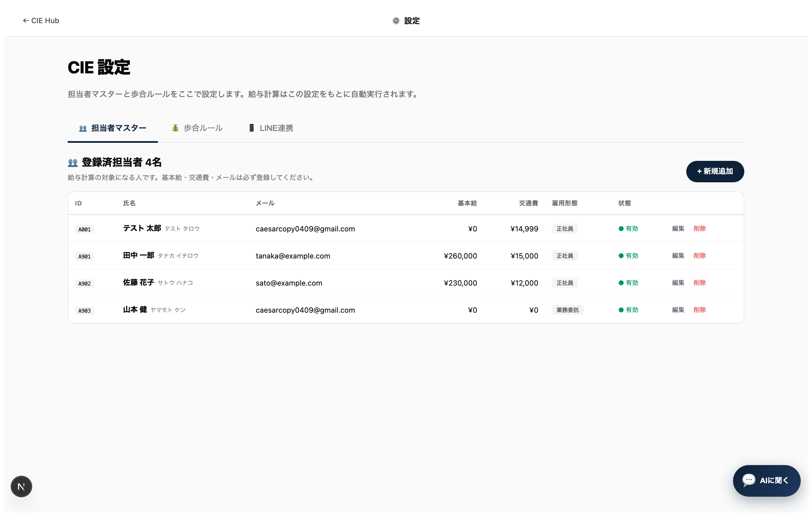Viewport: 812px width, 517px height.
Task: Click the people icon on 担当者マスター tab
Action: click(x=83, y=128)
